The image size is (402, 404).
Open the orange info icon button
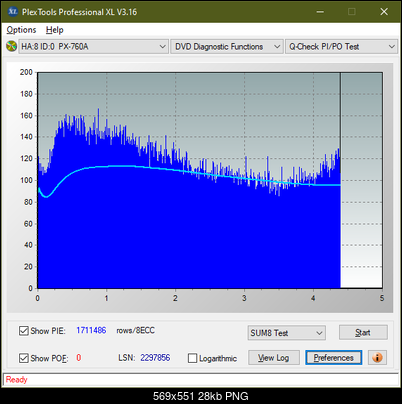pos(377,358)
